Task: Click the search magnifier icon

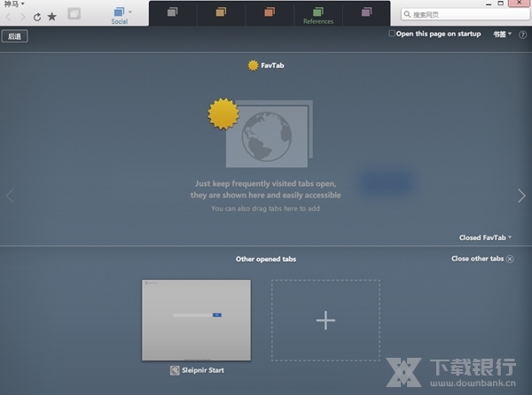Action: point(409,15)
